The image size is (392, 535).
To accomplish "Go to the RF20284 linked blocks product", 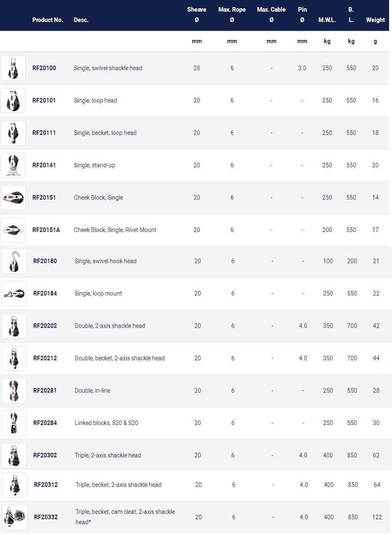I will 45,423.
